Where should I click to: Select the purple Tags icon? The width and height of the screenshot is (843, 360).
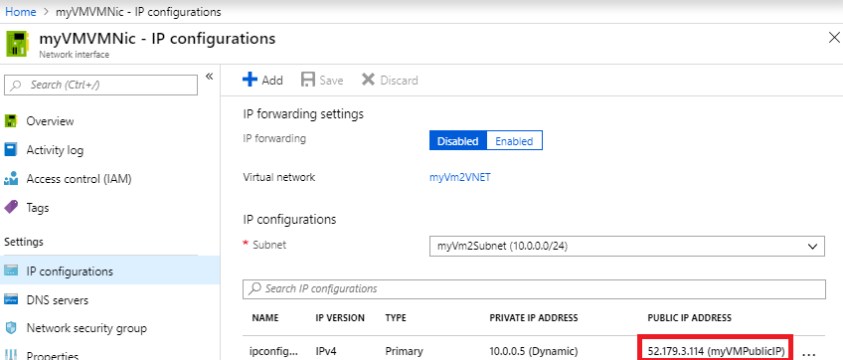pyautogui.click(x=11, y=207)
